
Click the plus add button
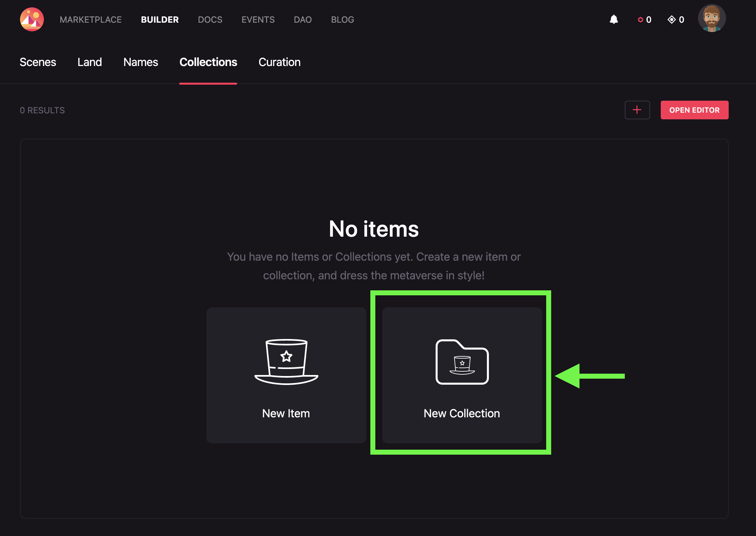point(637,110)
